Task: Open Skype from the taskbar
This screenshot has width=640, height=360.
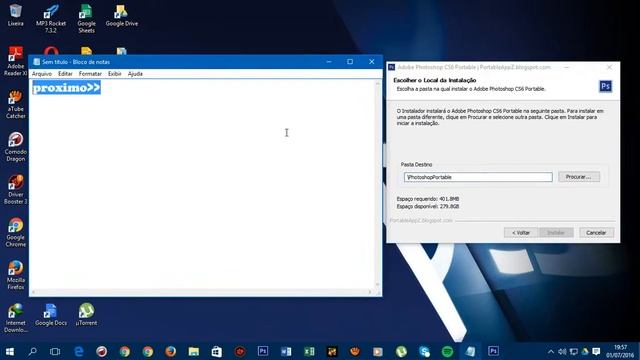Action: [424, 351]
